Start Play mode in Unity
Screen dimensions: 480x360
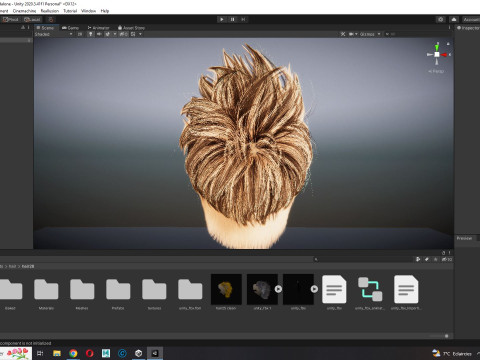tap(222, 19)
